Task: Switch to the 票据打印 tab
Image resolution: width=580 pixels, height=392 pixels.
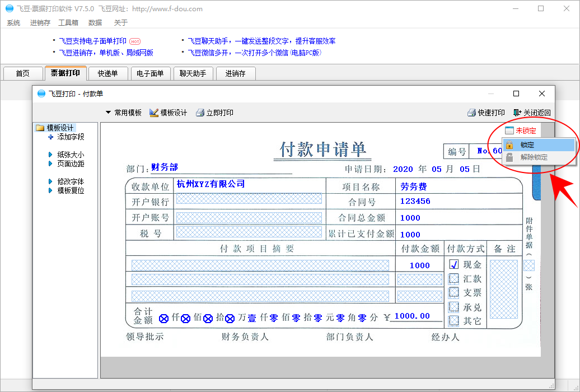Action: [x=66, y=73]
